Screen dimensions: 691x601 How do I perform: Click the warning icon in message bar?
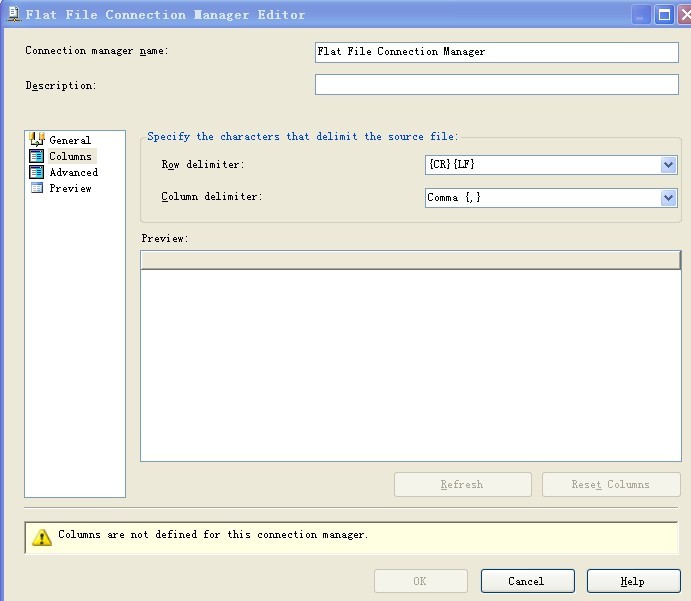(x=42, y=537)
